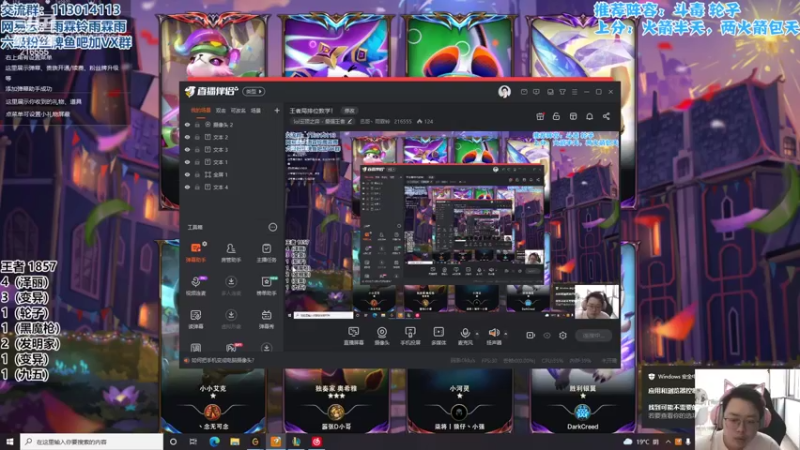The width and height of the screenshot is (800, 450).
Task: Open the toolbox more options circle button
Action: 273,227
